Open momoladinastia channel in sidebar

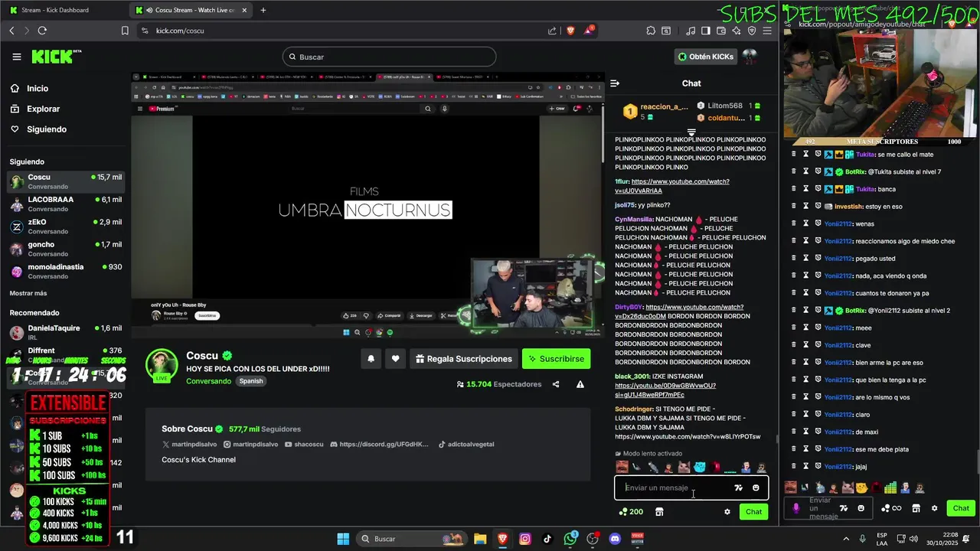pyautogui.click(x=65, y=271)
